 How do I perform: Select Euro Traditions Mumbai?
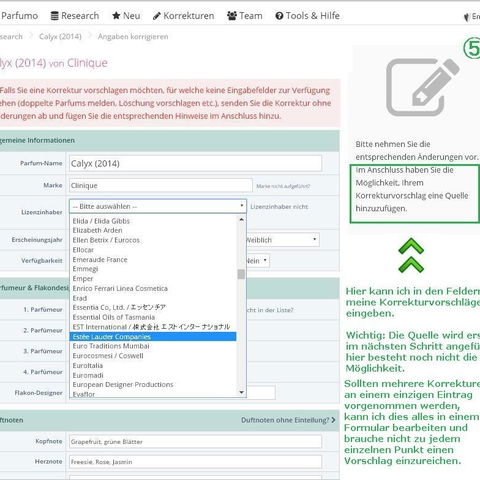coord(153,346)
